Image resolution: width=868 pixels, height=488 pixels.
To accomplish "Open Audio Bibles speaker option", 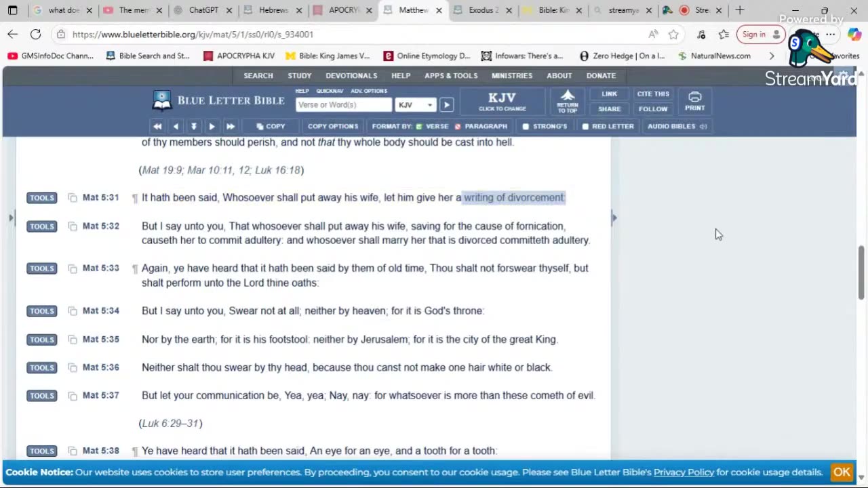I will point(677,126).
